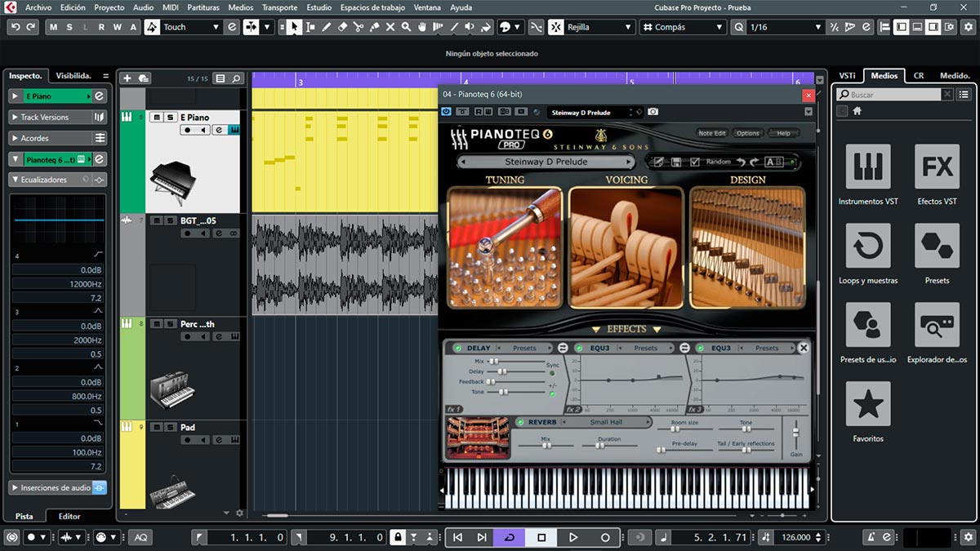Open Instrumentos VST media tile
980x551 pixels.
(867, 167)
